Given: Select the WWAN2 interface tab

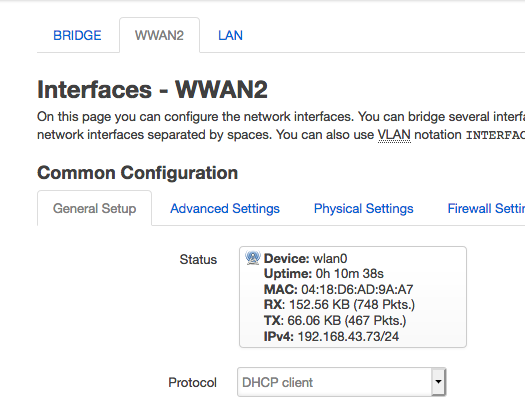Looking at the screenshot, I should pyautogui.click(x=159, y=35).
